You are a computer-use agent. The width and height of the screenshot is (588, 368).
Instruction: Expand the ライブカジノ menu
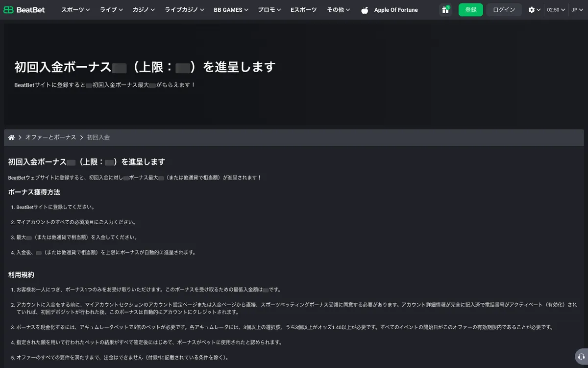click(x=184, y=10)
